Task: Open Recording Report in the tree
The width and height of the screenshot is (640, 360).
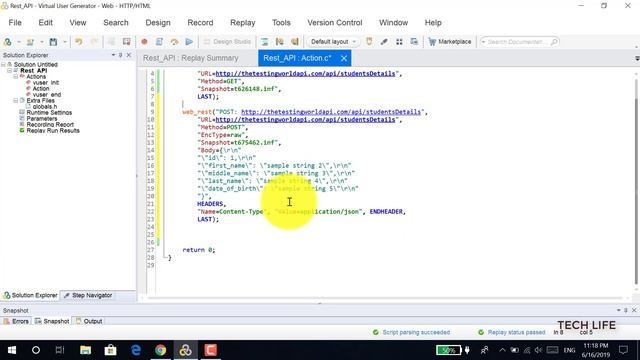Action: click(50, 124)
